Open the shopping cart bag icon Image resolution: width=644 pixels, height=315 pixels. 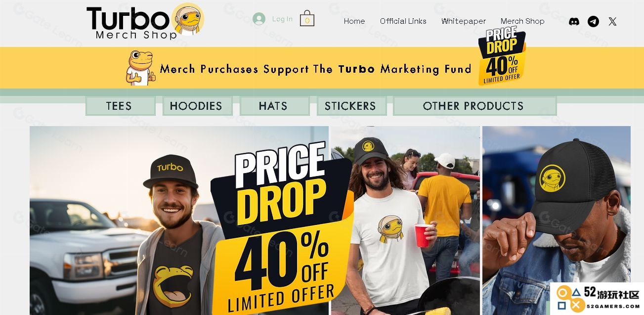point(307,19)
